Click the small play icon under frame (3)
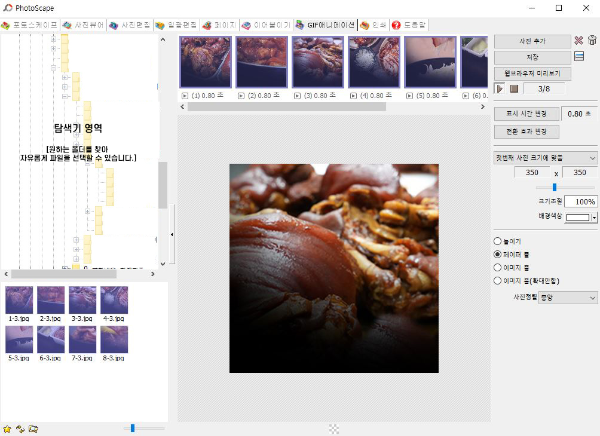The height and width of the screenshot is (436, 600). tap(297, 96)
